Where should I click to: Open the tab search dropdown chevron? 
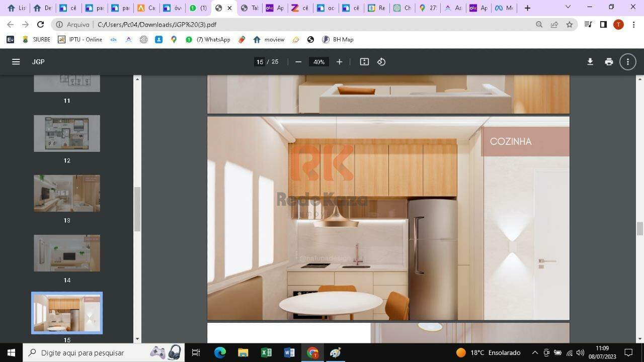[x=568, y=7]
